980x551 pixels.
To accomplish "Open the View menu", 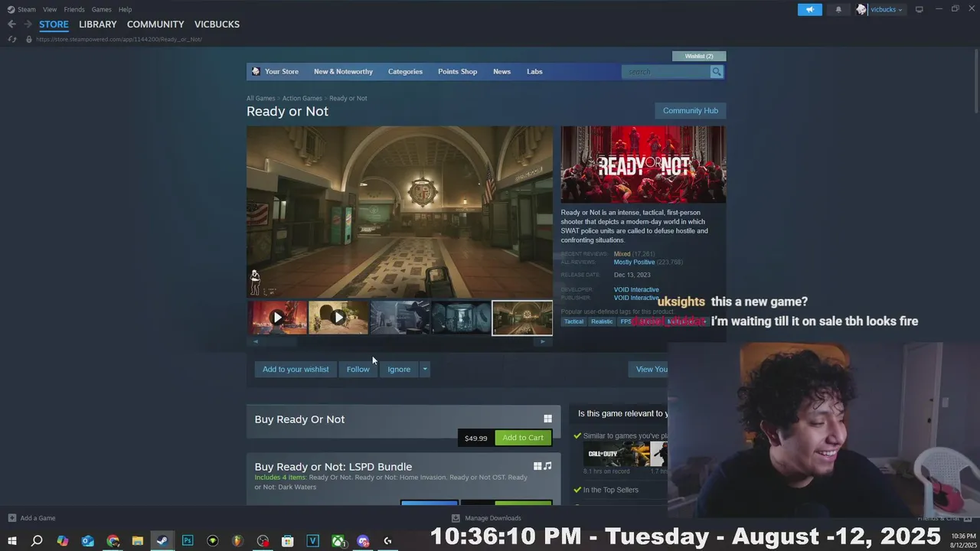I will point(50,9).
